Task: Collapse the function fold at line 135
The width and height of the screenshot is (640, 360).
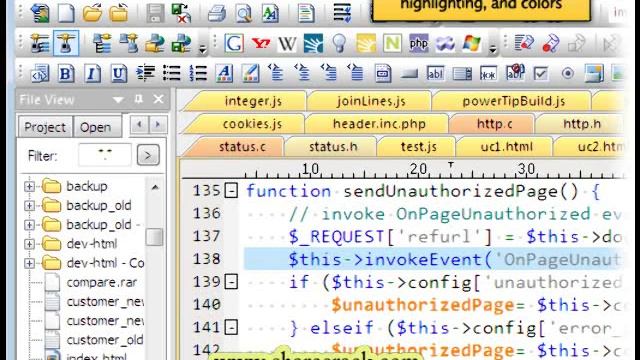Action: [x=231, y=191]
